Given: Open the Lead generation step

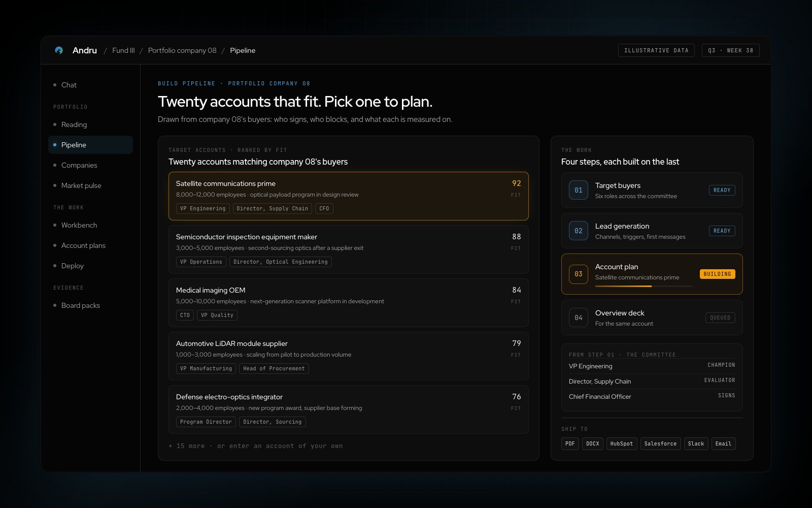Looking at the screenshot, I should point(652,231).
